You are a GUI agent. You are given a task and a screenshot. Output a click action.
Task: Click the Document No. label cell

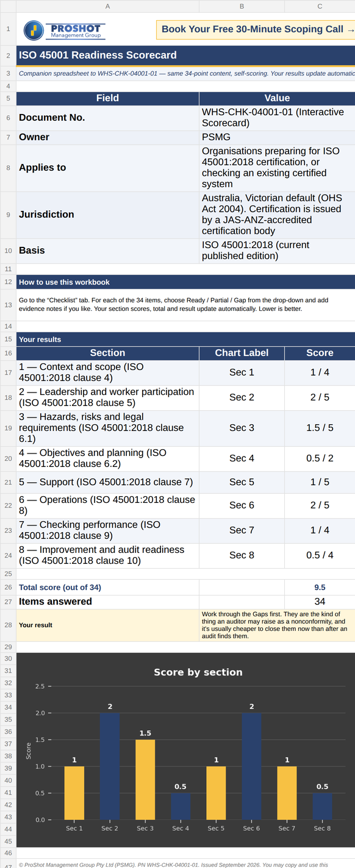tap(107, 118)
